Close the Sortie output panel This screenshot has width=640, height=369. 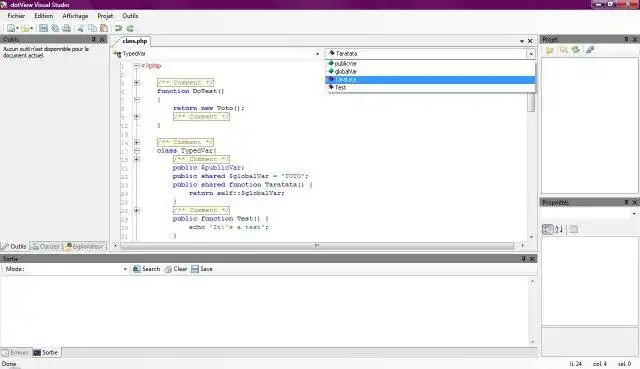tap(532, 259)
